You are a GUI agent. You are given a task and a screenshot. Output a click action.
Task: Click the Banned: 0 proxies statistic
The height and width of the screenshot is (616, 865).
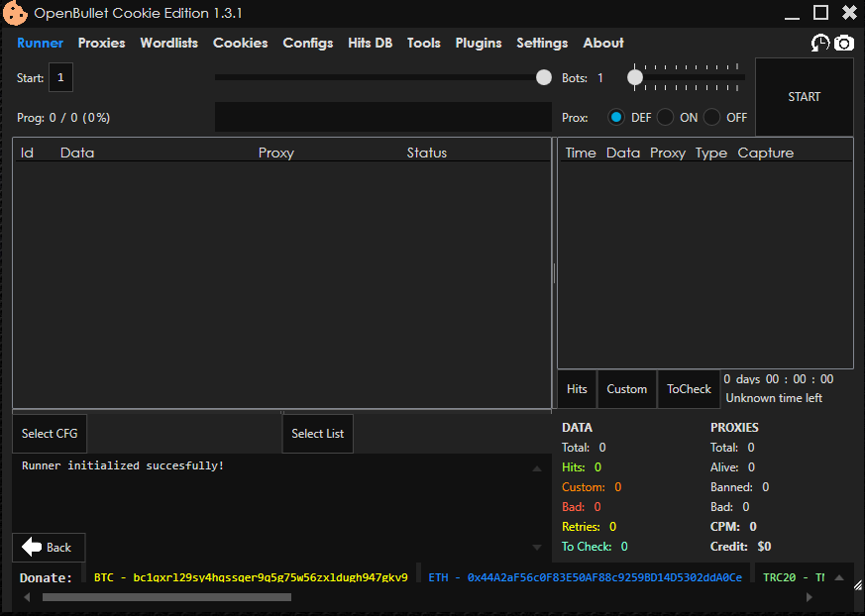click(739, 487)
